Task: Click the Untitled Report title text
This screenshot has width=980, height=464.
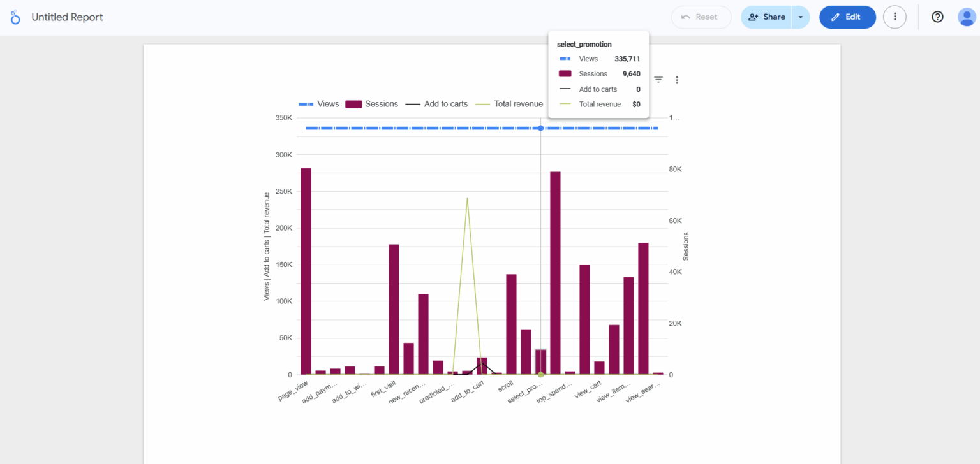Action: [x=67, y=17]
